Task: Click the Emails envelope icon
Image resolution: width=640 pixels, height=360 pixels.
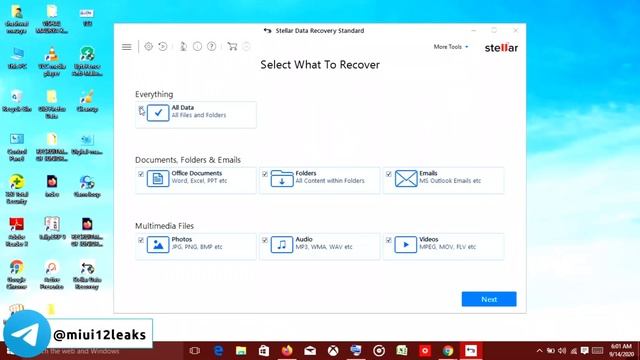Action: click(406, 179)
